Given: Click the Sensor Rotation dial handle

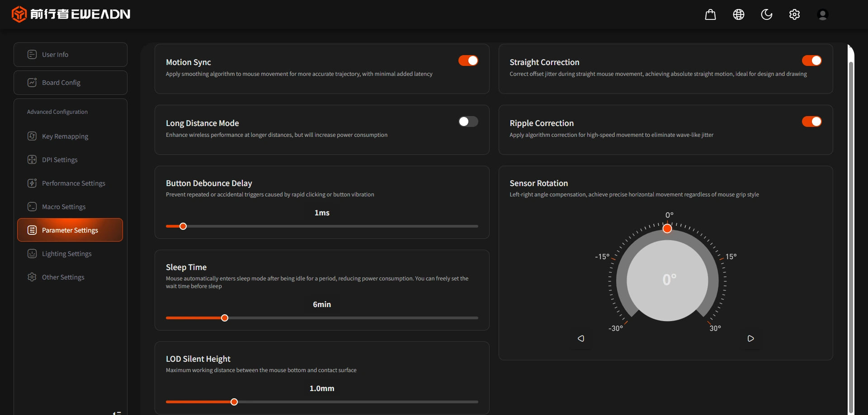Looking at the screenshot, I should tap(667, 228).
